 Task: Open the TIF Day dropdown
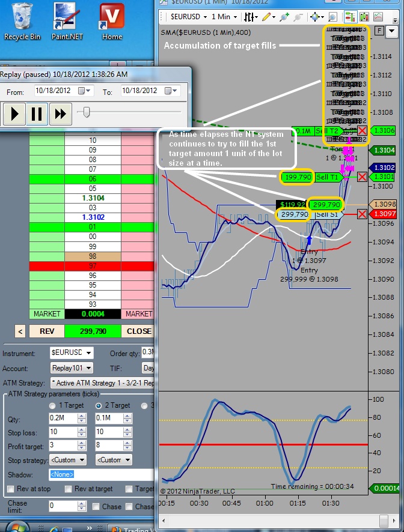click(148, 368)
